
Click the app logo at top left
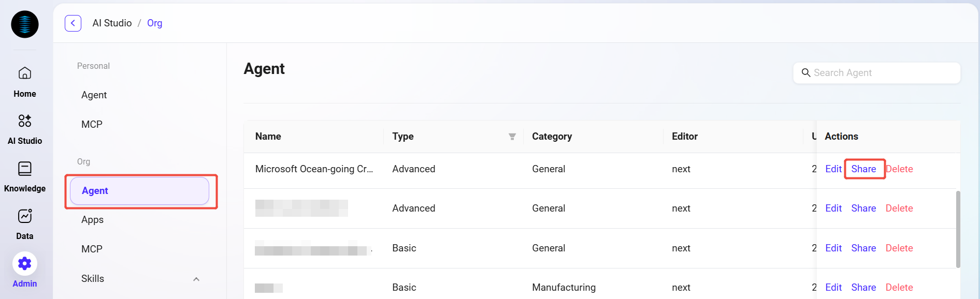coord(25,24)
